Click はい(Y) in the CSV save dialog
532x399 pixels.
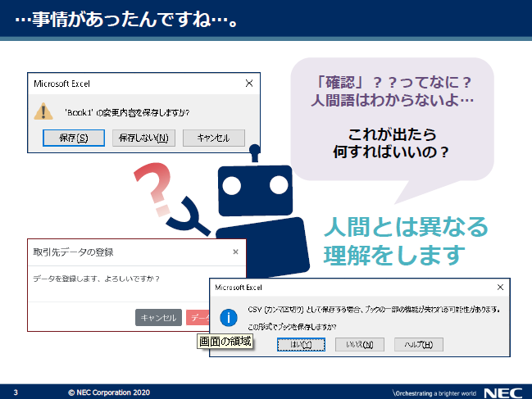pyautogui.click(x=301, y=345)
